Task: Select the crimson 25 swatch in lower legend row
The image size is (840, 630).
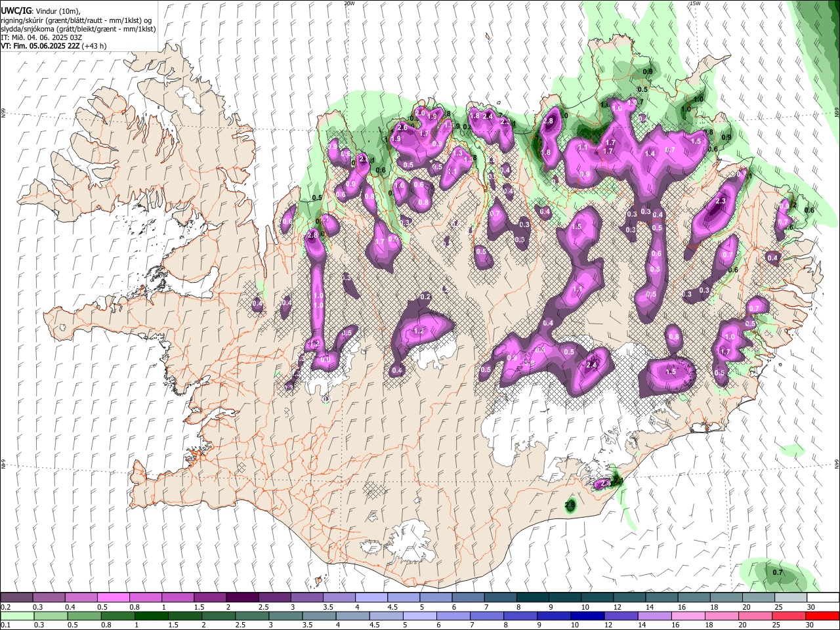Action: coord(788,616)
